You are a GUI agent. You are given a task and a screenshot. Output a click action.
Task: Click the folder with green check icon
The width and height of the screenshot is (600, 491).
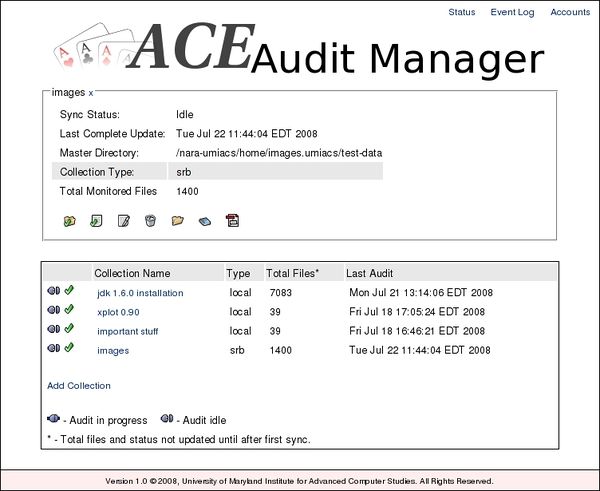(x=69, y=221)
